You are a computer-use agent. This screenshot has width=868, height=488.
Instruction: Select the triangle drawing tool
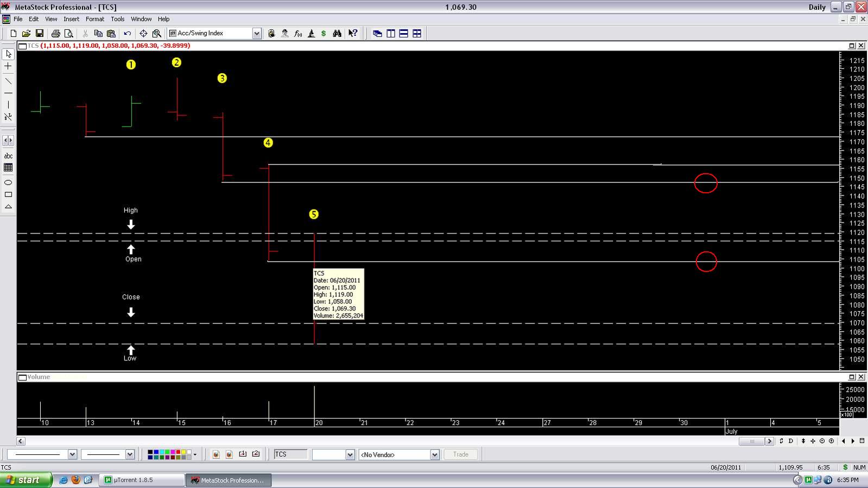pyautogui.click(x=8, y=206)
